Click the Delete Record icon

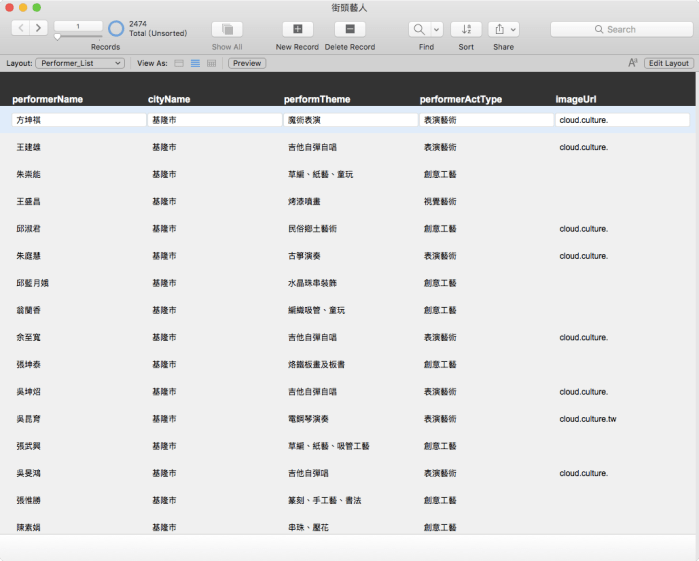349,29
